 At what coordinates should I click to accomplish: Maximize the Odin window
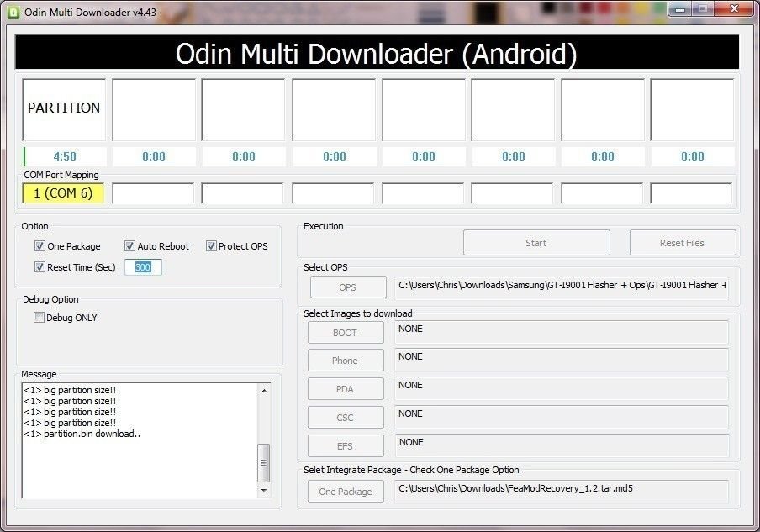tap(703, 8)
